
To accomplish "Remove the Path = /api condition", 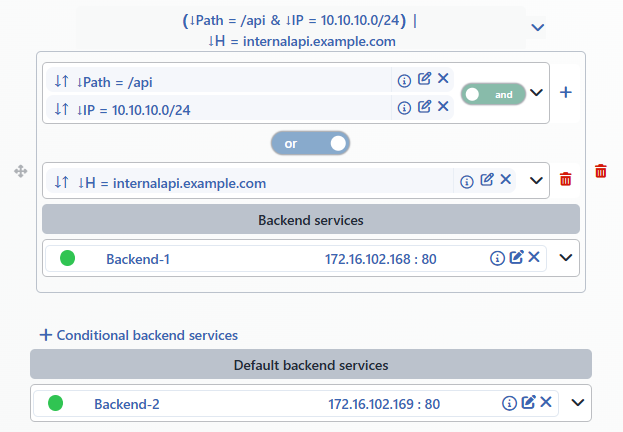I will coord(443,78).
